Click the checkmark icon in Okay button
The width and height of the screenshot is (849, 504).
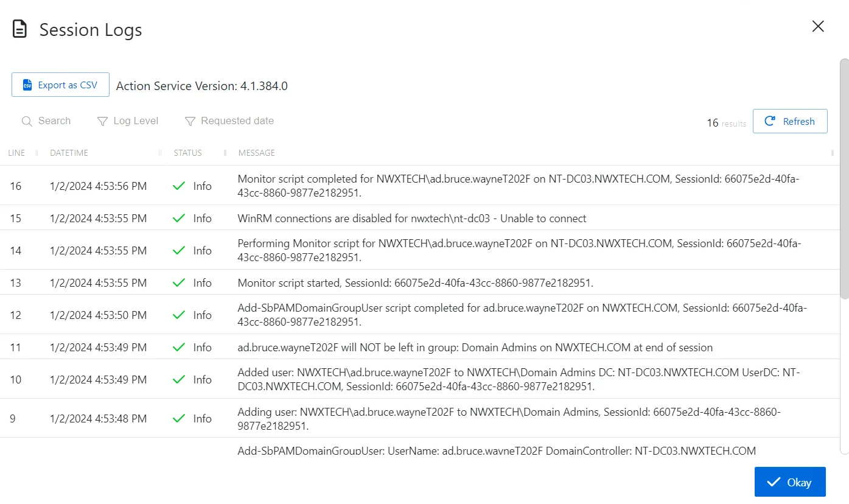[774, 482]
